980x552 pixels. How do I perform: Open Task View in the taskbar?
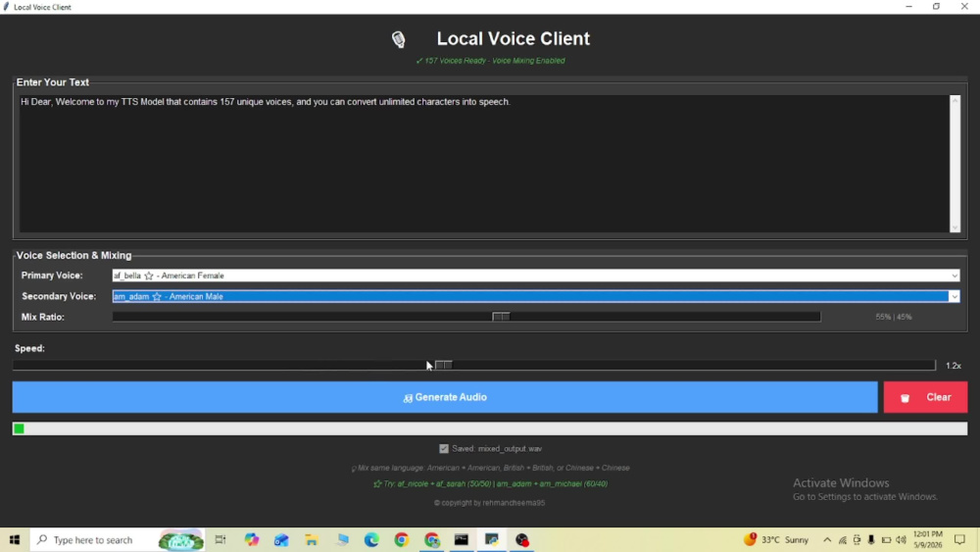pyautogui.click(x=220, y=539)
